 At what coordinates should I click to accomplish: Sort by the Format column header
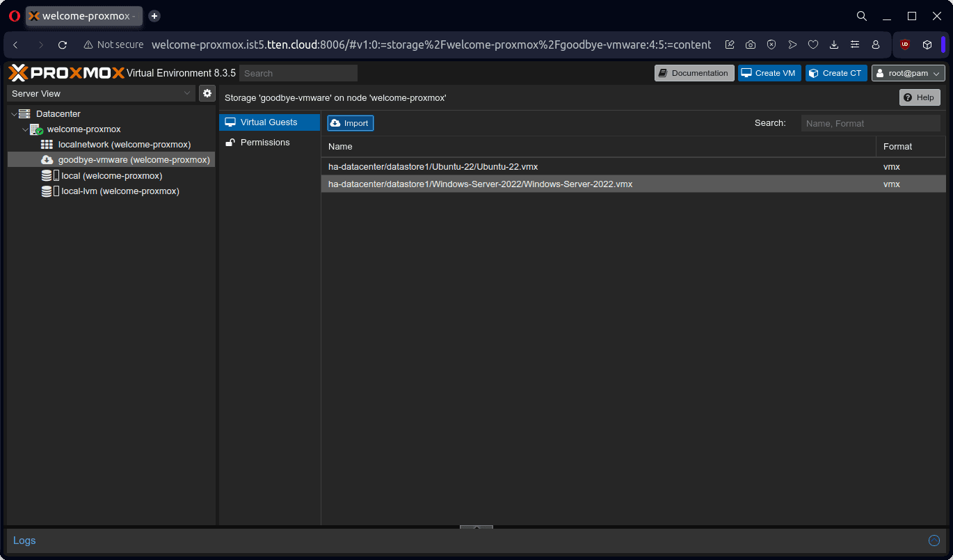coord(911,147)
